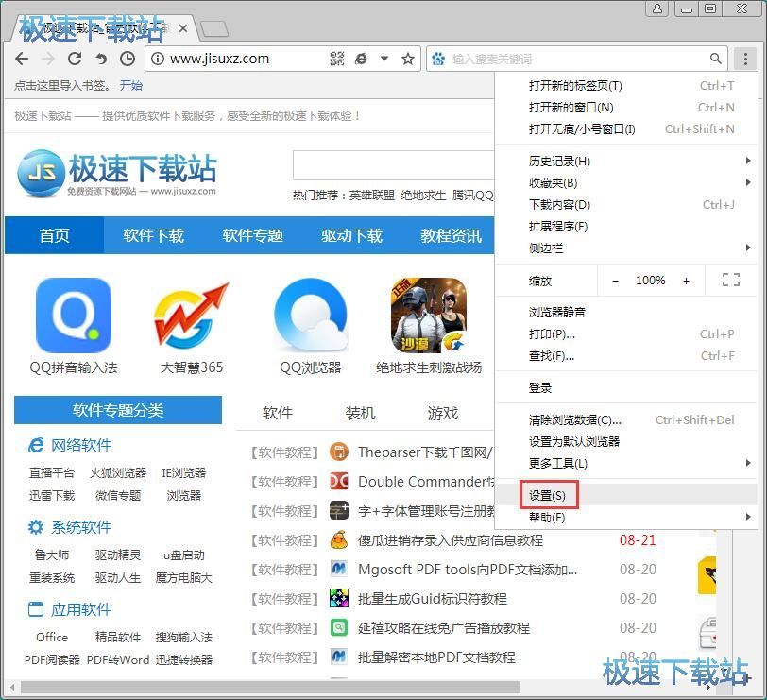The width and height of the screenshot is (767, 700).
Task: Click the search keyword input field
Action: pos(576,59)
